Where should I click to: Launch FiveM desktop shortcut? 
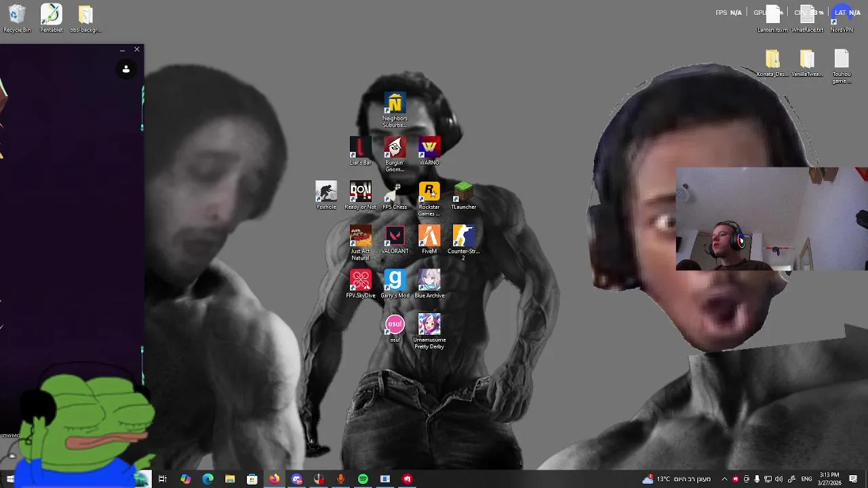429,239
